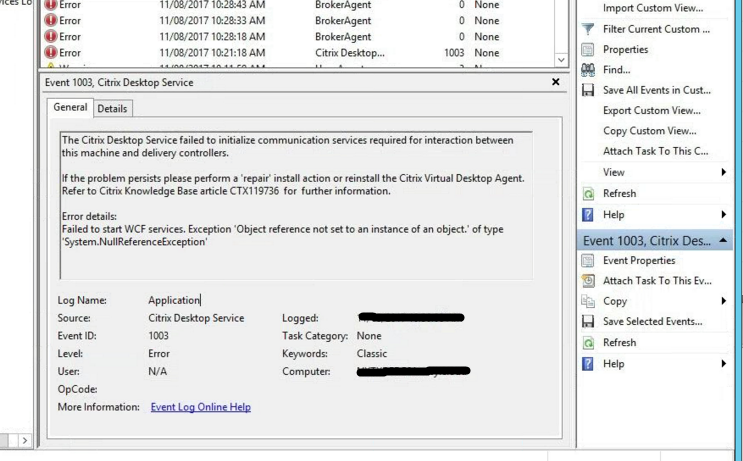Screen dimensions: 743x461
Task: Expand the upper Help submenu arrow
Action: (724, 215)
